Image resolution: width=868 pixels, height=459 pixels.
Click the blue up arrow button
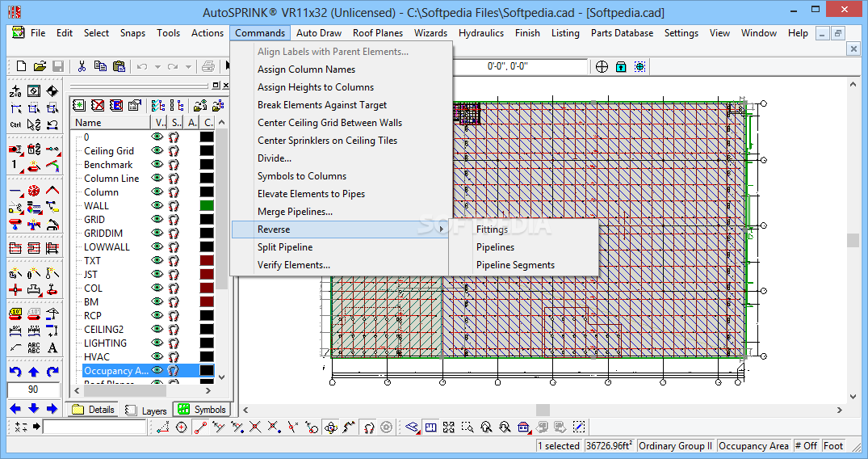point(34,372)
